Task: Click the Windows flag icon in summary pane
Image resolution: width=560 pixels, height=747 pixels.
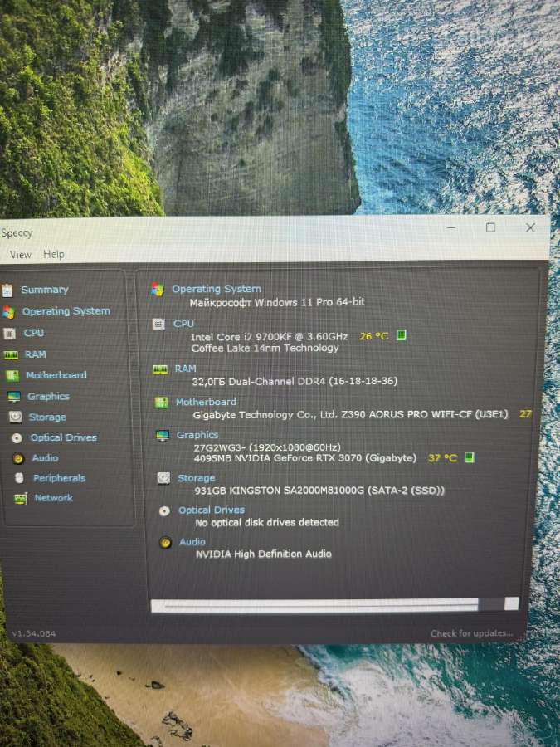Action: [x=157, y=289]
